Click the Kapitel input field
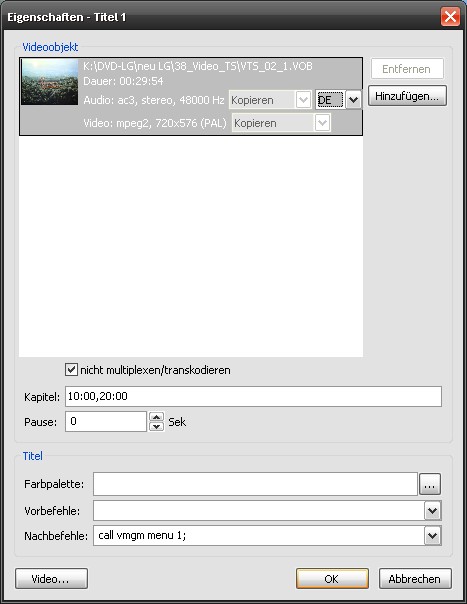The image size is (467, 604). [253, 396]
